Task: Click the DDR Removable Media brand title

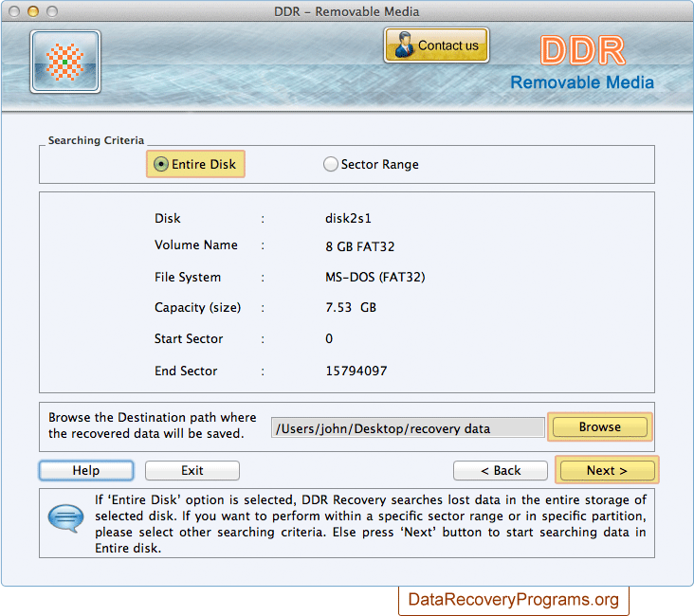Action: [x=582, y=63]
